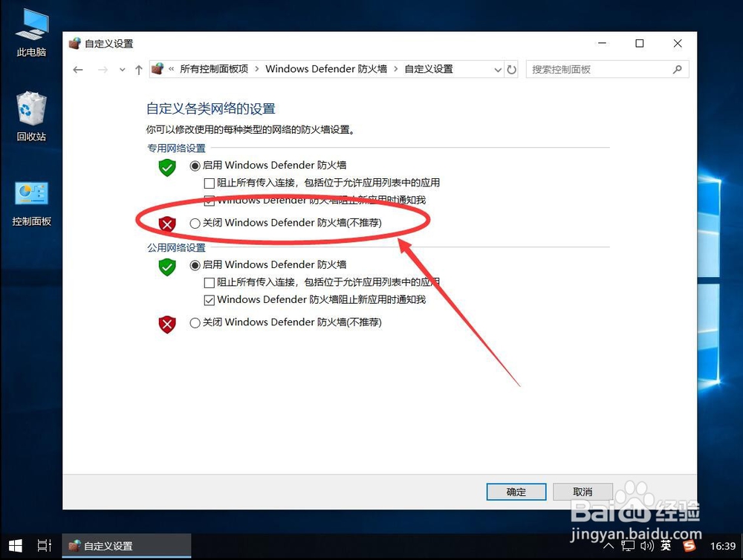Maximize the 自定义设置 window
743x560 pixels.
pos(639,44)
